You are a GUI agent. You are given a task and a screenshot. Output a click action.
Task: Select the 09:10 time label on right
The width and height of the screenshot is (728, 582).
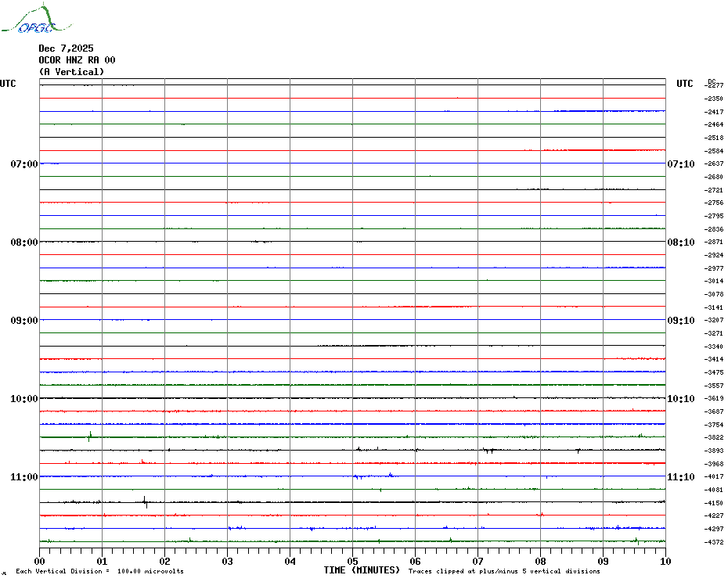680,321
